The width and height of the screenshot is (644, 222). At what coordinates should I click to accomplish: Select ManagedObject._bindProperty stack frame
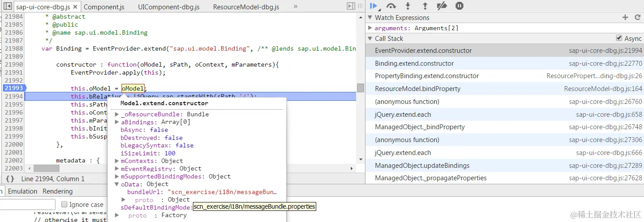(505, 127)
